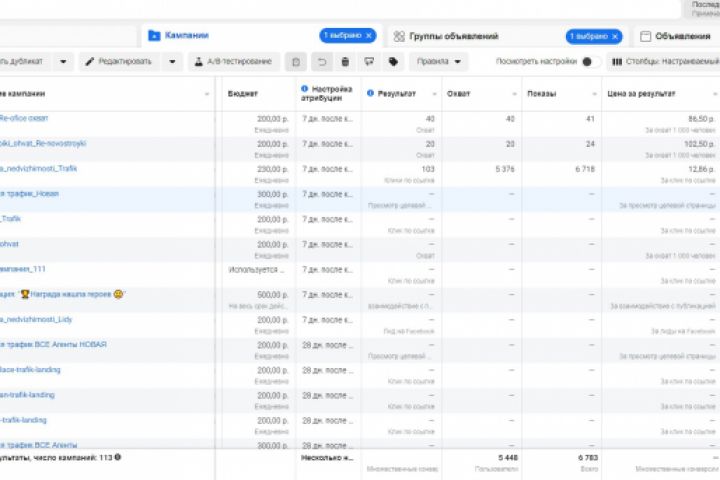Open the Re-ofice охват campaign link
Viewport: 720px width, 480px height.
click(24, 118)
